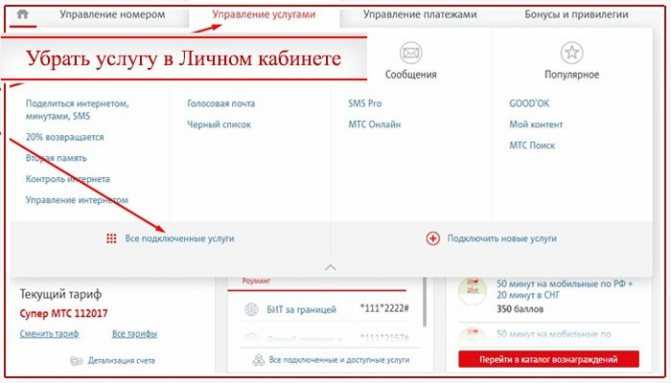Click the Супер МТС 112017 tariff name

coord(63,313)
